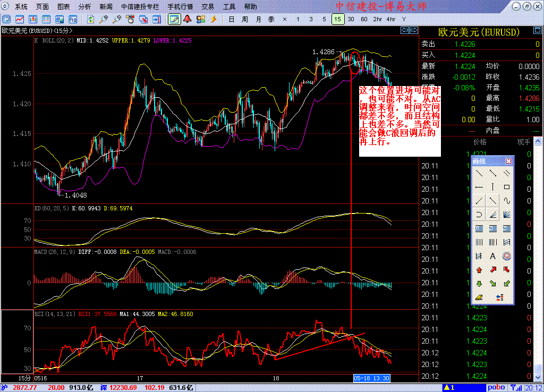Select the 2hr period

coord(378,20)
